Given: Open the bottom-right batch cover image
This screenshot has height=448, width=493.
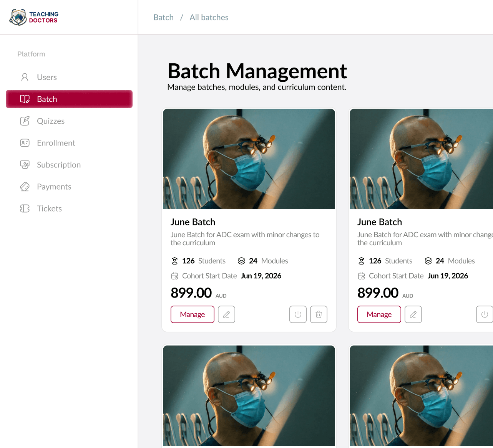Looking at the screenshot, I should click(422, 395).
